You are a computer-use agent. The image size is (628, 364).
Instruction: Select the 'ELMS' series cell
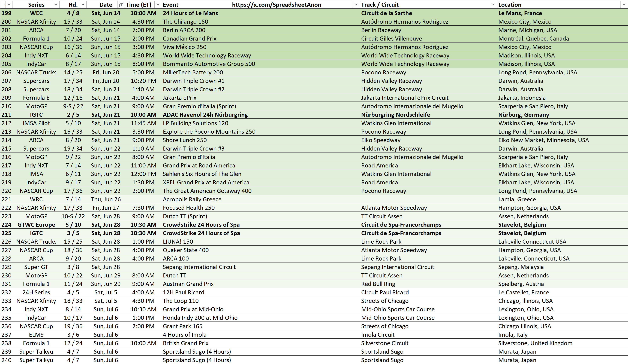[36, 335]
